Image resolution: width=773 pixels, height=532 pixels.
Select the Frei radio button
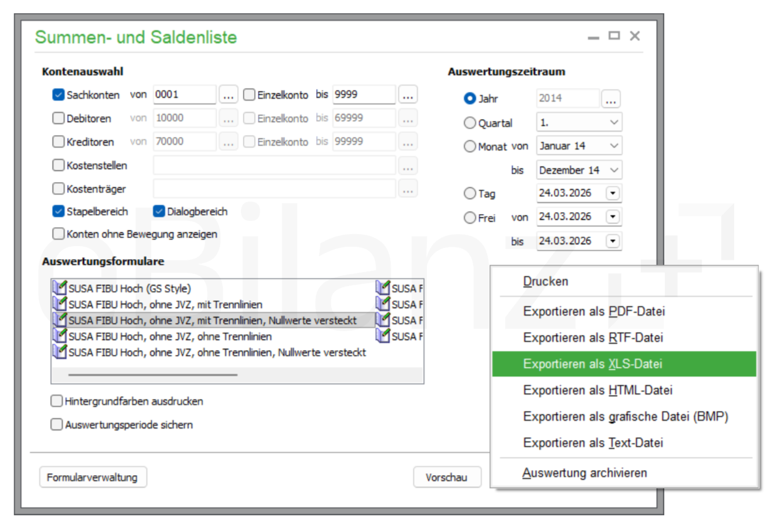(469, 218)
